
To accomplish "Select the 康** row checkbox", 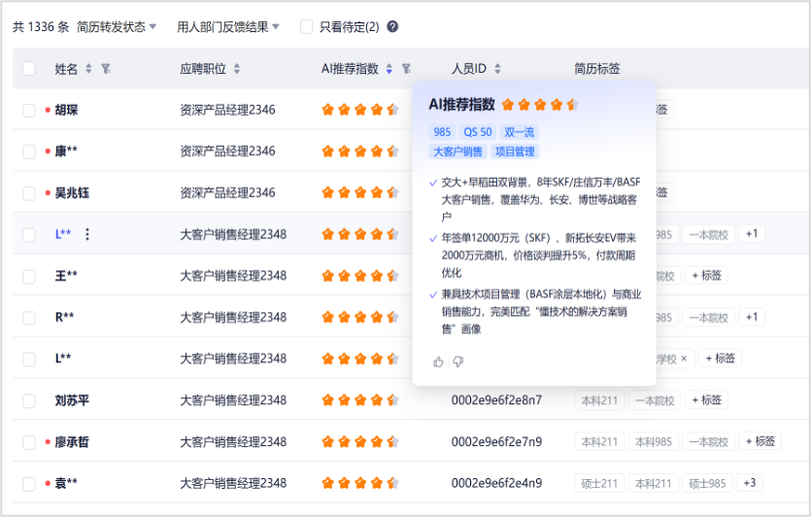I will coord(29,152).
